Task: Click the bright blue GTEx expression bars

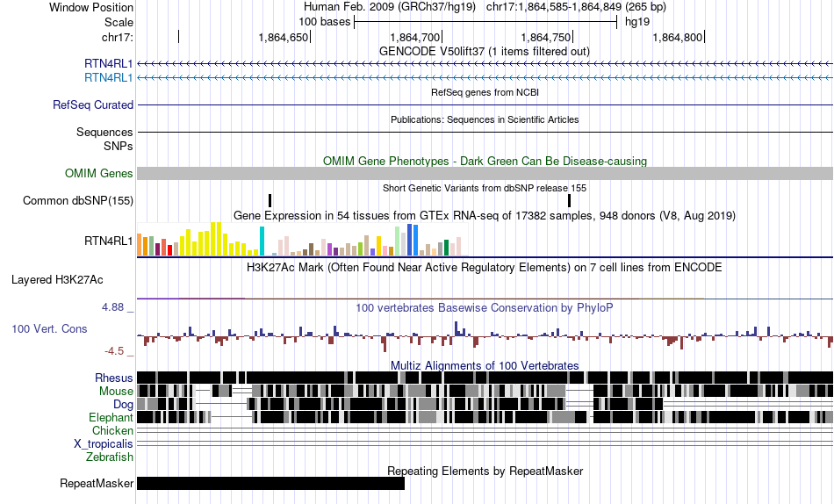Action: 413,240
